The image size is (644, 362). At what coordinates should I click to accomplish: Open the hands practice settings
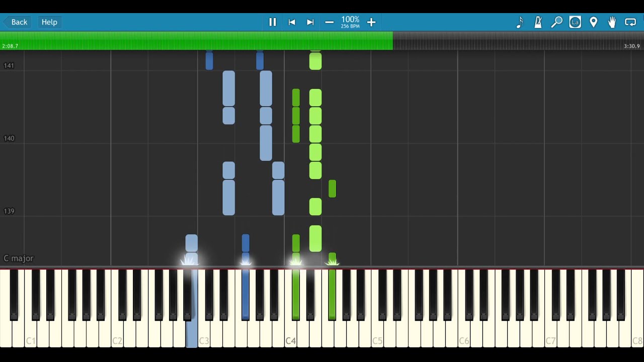612,22
